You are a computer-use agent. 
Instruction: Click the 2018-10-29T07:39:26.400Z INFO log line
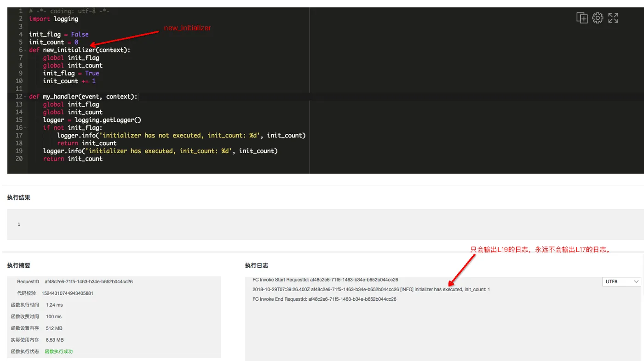371,289
